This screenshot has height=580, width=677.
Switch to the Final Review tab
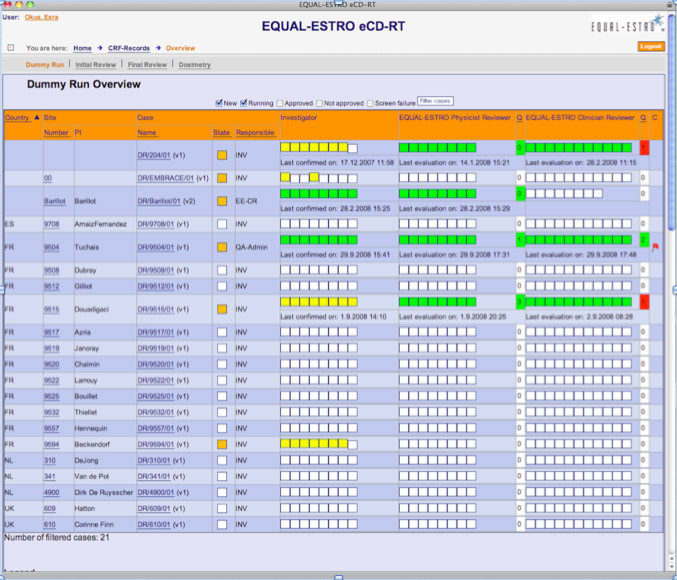tap(147, 64)
